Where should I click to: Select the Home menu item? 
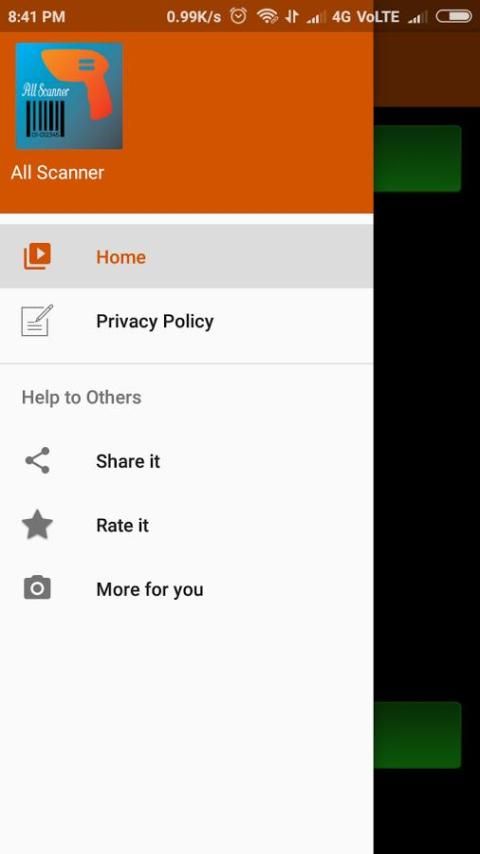186,257
